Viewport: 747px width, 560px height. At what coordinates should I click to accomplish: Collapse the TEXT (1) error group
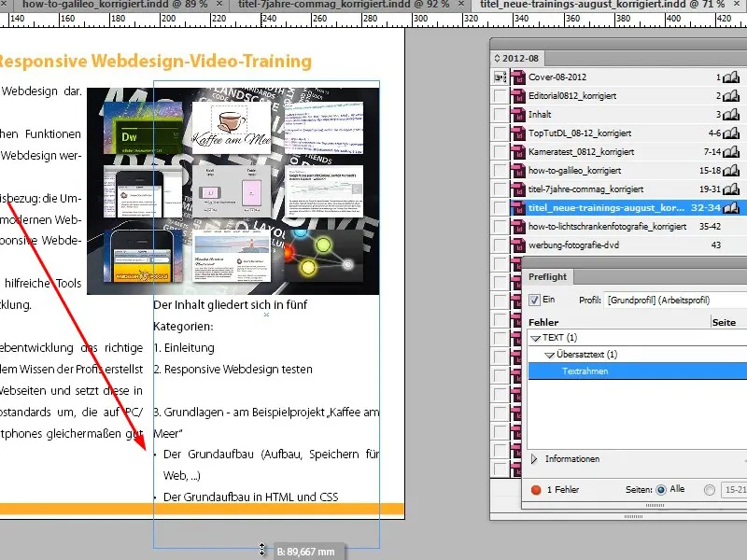point(535,339)
